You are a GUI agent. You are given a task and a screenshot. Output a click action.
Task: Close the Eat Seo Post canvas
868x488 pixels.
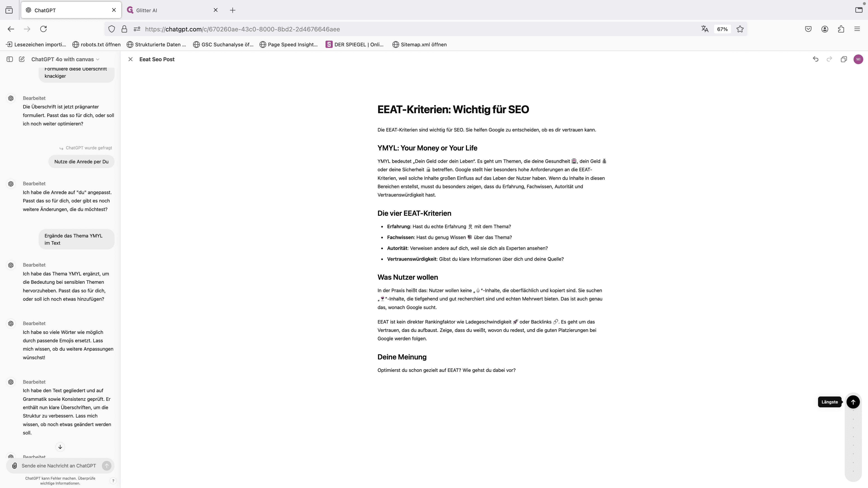pyautogui.click(x=130, y=59)
